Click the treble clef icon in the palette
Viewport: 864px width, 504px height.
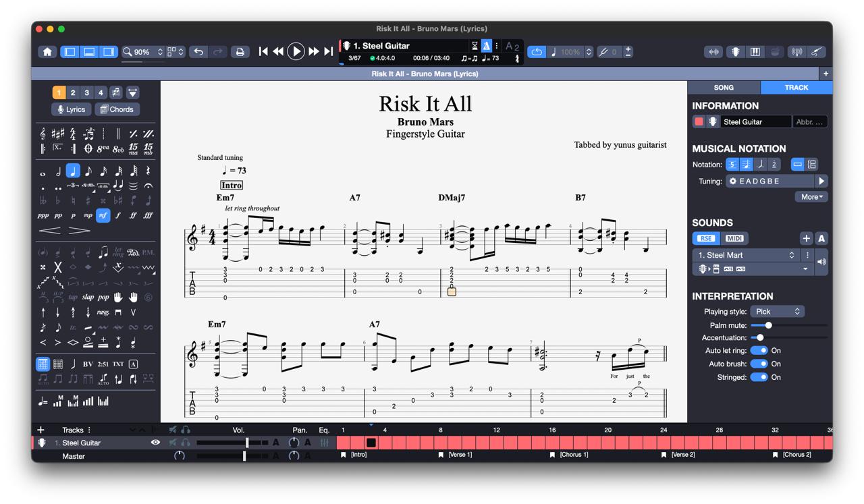[x=43, y=134]
